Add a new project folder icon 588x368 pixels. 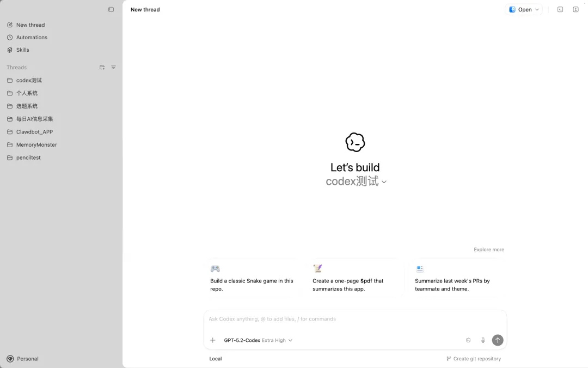(102, 67)
